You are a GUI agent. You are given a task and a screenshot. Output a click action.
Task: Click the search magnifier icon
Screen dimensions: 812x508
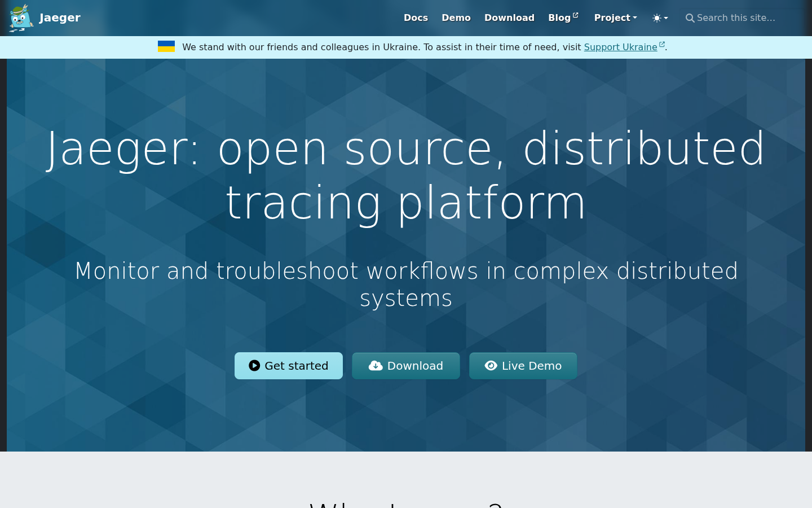[x=690, y=18]
